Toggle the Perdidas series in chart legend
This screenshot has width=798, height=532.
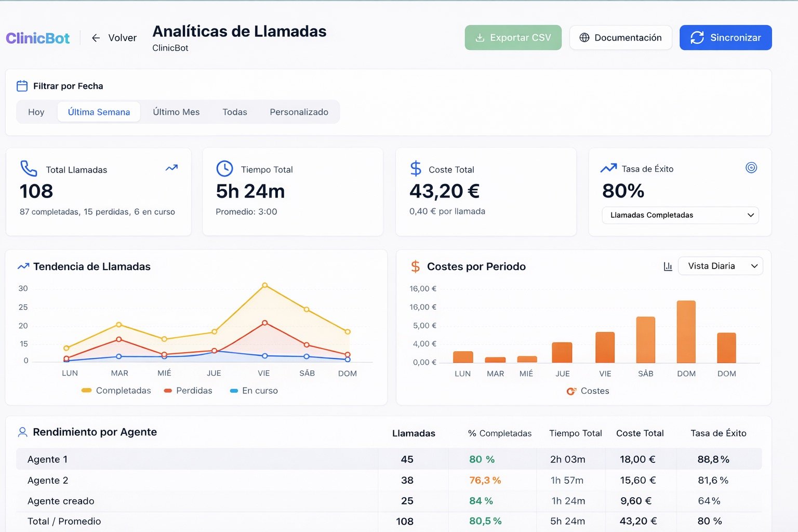(188, 391)
